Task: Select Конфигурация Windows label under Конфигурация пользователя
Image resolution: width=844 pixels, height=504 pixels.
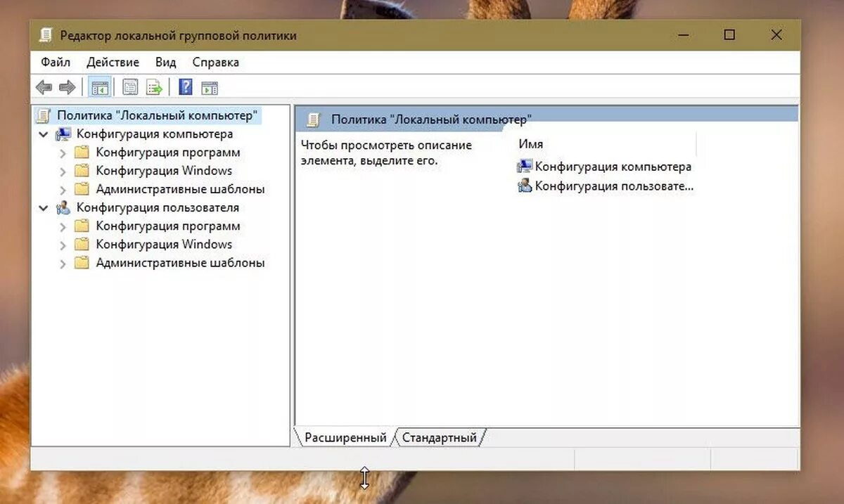Action: pyautogui.click(x=164, y=244)
